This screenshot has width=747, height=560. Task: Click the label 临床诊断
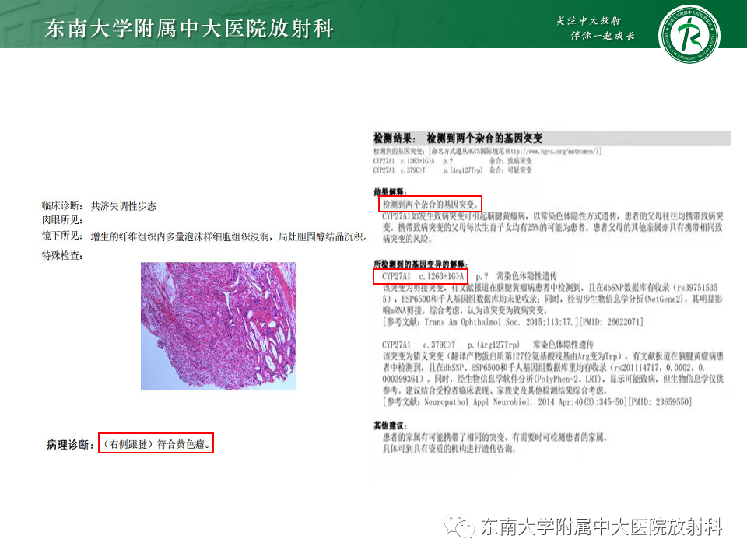point(62,205)
